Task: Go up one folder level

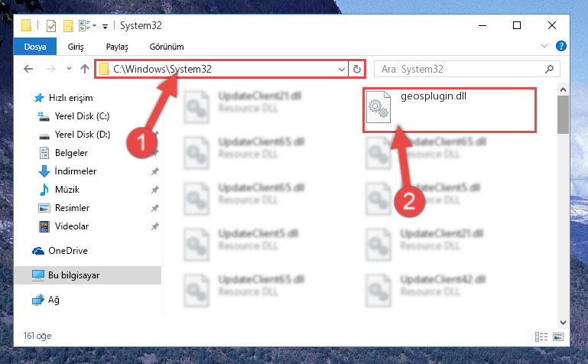Action: click(x=85, y=69)
